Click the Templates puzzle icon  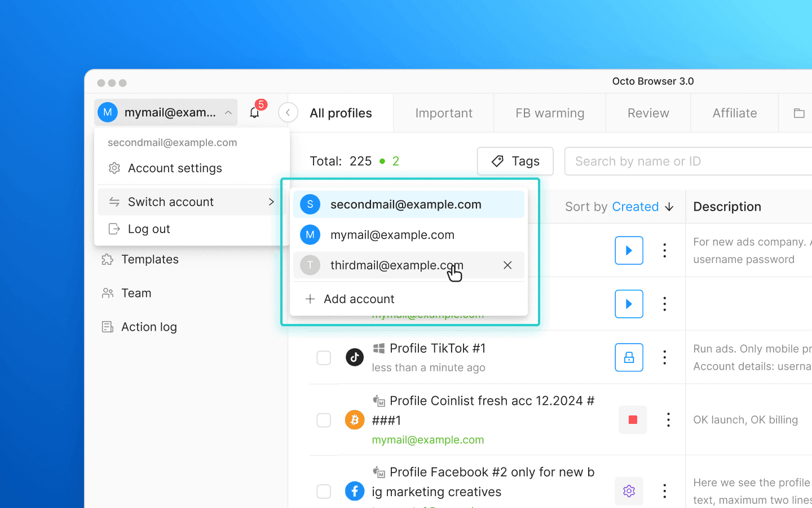point(107,259)
